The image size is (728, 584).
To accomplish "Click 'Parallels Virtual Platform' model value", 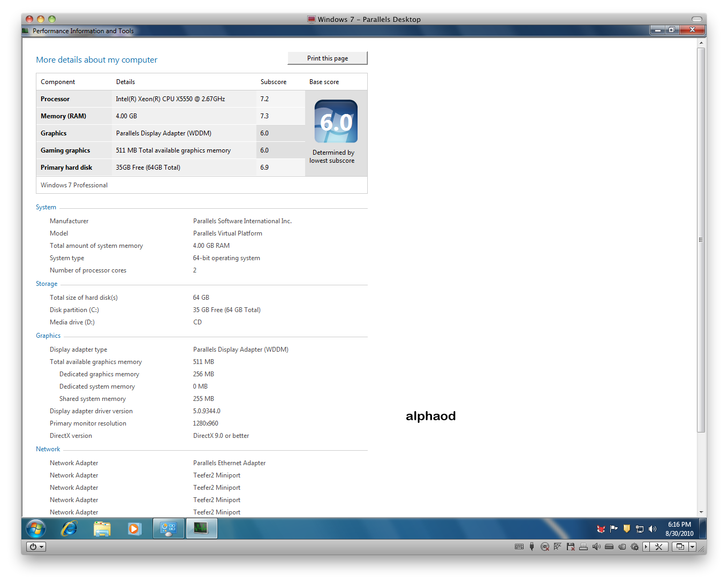I will point(227,233).
